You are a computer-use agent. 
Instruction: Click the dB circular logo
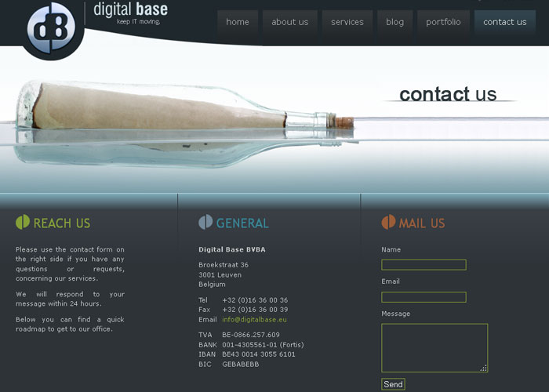[x=52, y=28]
